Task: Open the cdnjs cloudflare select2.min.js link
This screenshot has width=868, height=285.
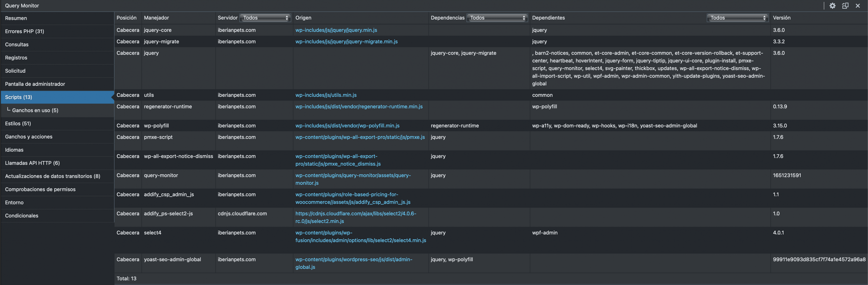Action: point(356,217)
